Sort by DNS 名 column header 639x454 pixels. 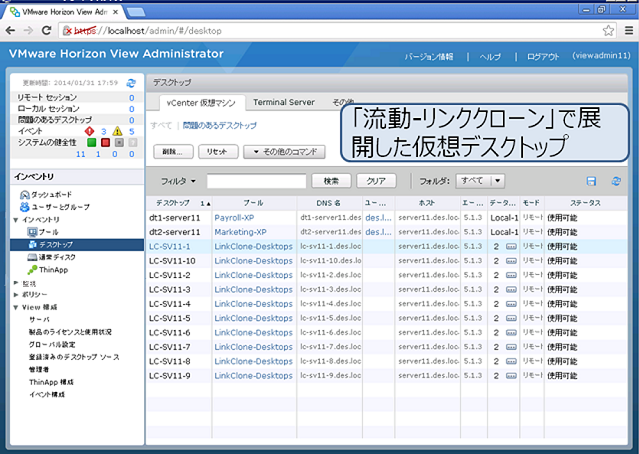[329, 203]
